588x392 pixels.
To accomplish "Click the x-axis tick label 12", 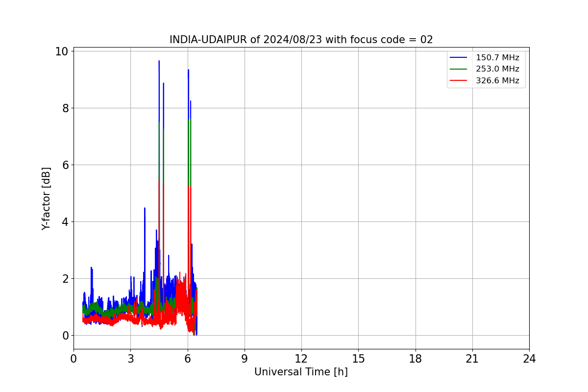I will pyautogui.click(x=301, y=359).
